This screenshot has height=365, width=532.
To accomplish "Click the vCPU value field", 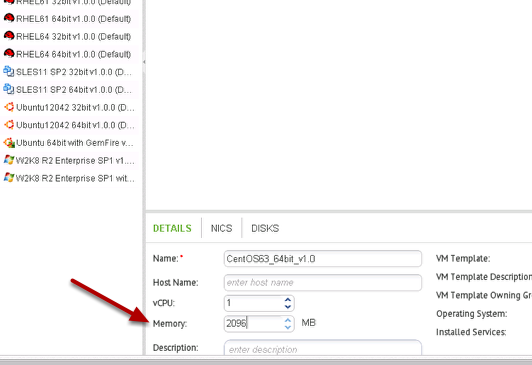I will pos(253,303).
